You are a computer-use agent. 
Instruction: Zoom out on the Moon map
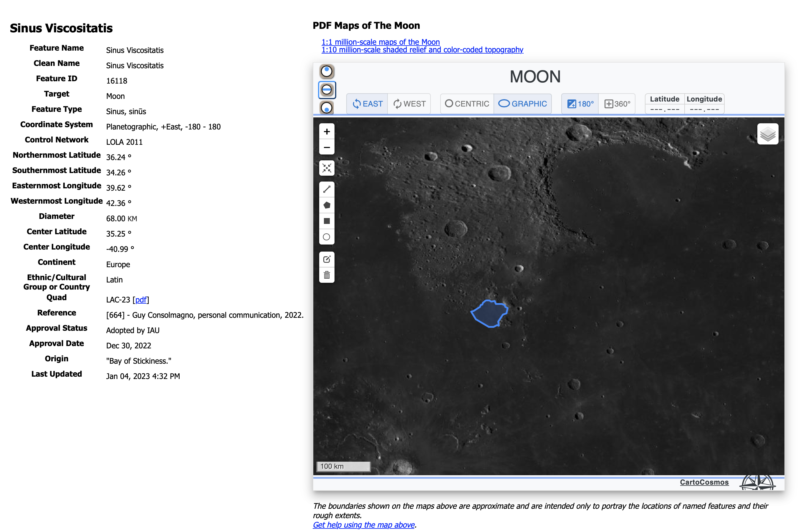click(x=327, y=147)
